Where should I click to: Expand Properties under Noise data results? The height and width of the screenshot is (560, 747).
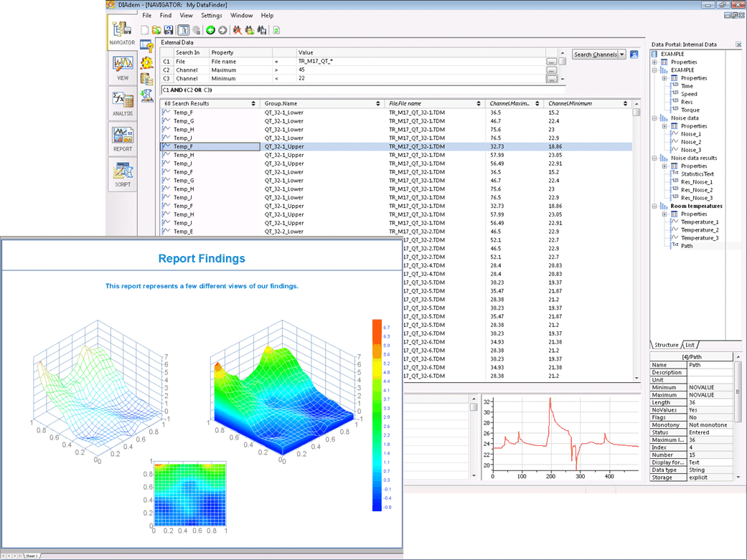664,166
